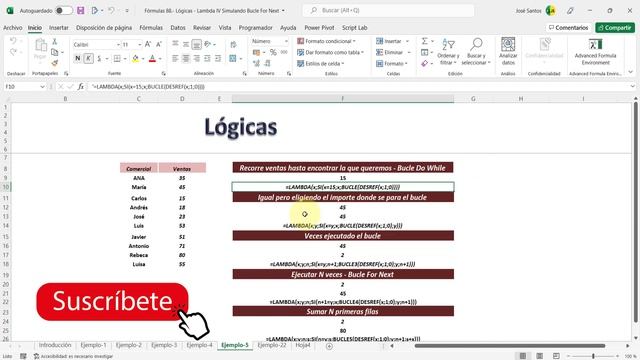Image resolution: width=640 pixels, height=360 pixels.
Task: Toggle middle align
Action: point(186,44)
